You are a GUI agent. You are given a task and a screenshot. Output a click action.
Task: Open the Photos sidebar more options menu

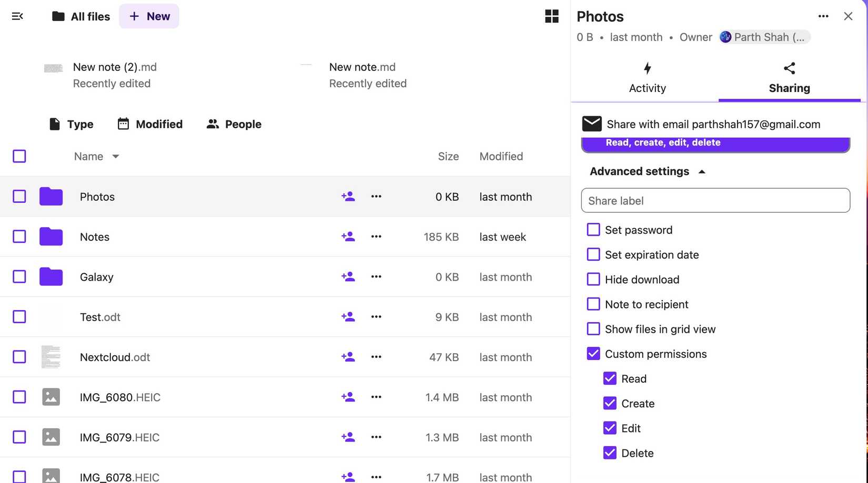coord(823,16)
